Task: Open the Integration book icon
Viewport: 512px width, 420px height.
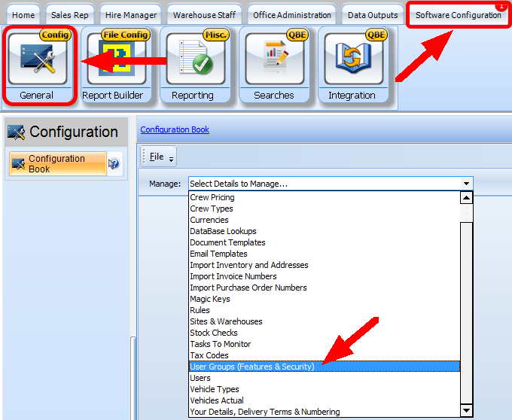Action: pos(353,59)
